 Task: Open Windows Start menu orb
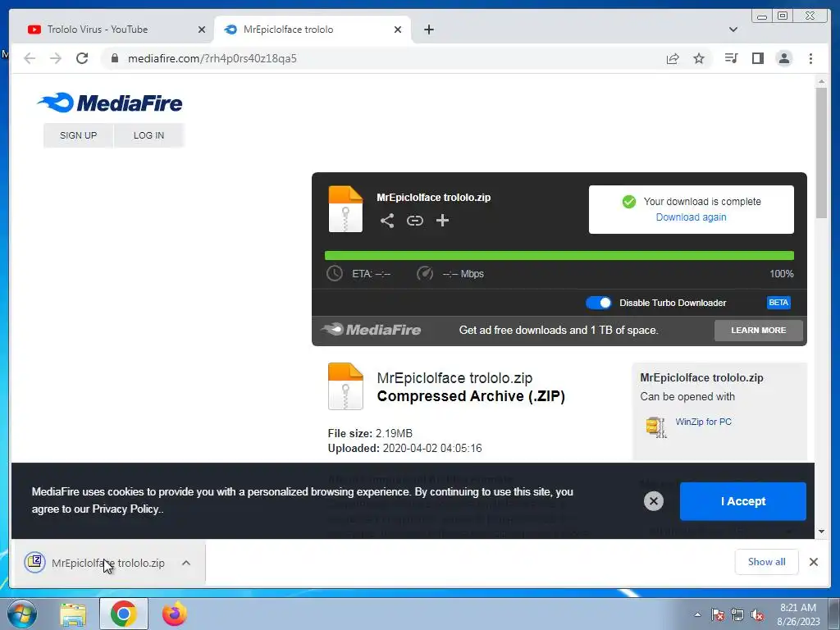pyautogui.click(x=22, y=614)
